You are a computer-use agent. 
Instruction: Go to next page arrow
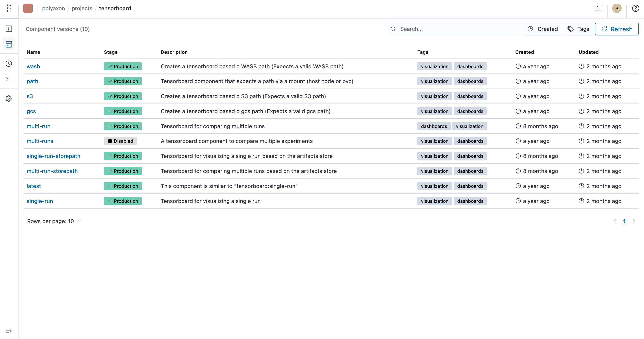[634, 221]
